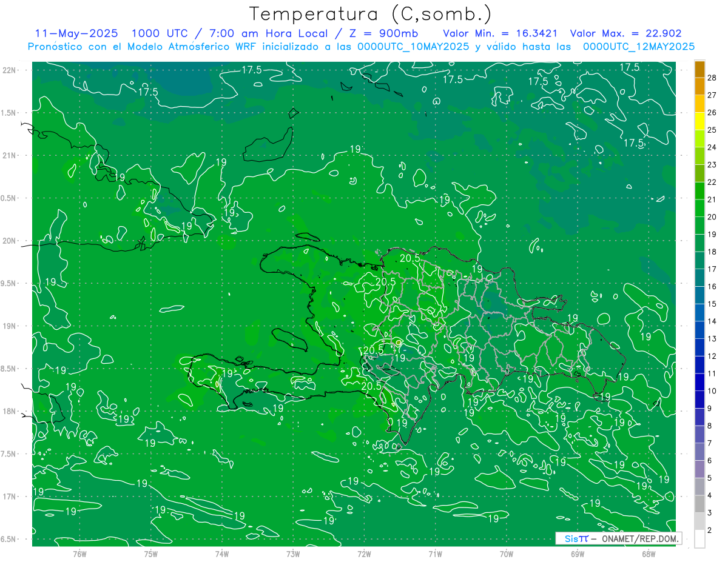This screenshot has height=562, width=728.
Task: Select the '0000UTC_10MAY2025' initialization timestamp
Action: [413, 47]
